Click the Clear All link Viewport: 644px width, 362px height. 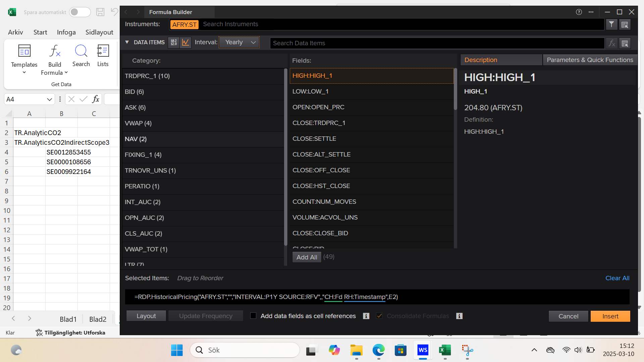tap(617, 278)
